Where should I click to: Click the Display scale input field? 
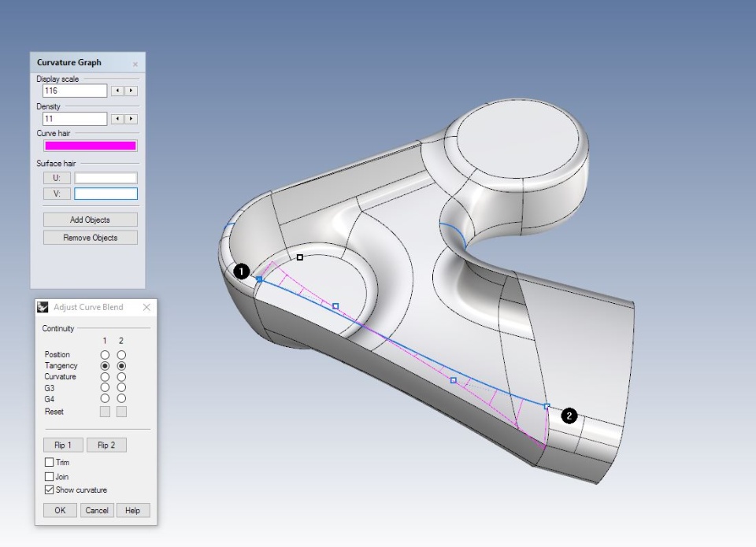coord(75,91)
